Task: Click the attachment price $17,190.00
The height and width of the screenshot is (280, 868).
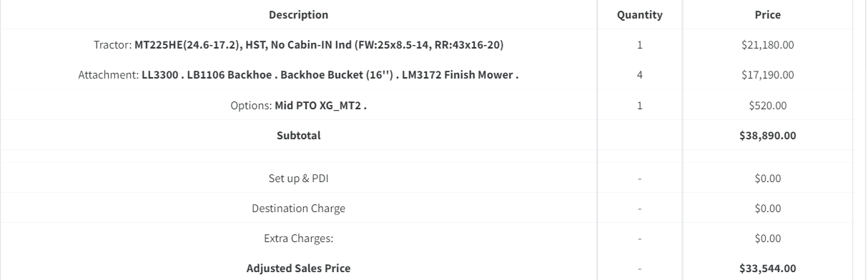Action: pyautogui.click(x=767, y=75)
